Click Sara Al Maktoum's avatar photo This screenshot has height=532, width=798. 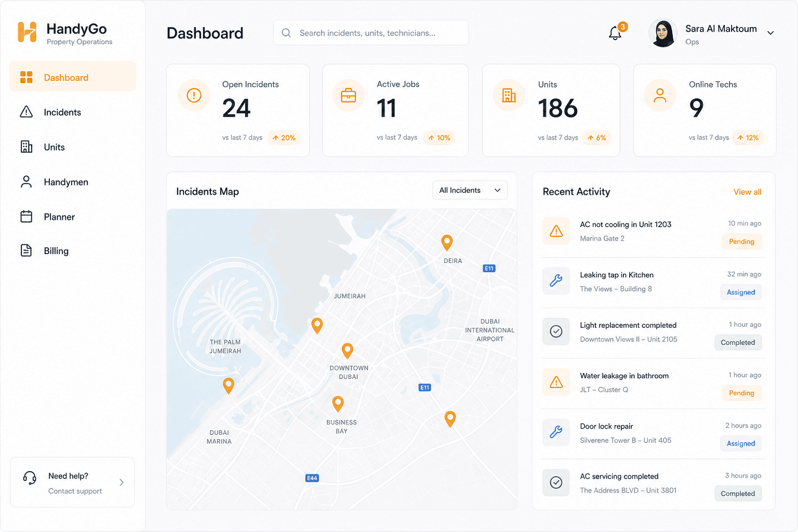[663, 33]
